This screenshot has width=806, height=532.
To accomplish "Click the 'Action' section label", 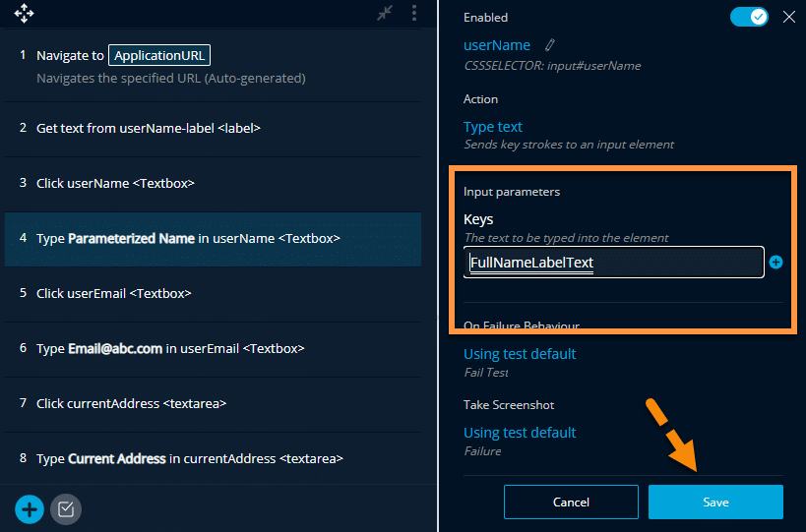I will (480, 99).
